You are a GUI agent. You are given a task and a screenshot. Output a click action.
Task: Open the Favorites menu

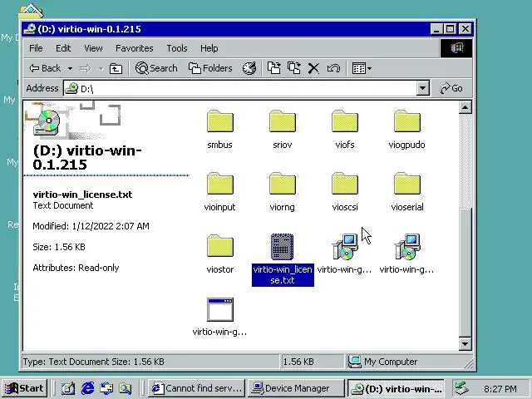pos(135,48)
